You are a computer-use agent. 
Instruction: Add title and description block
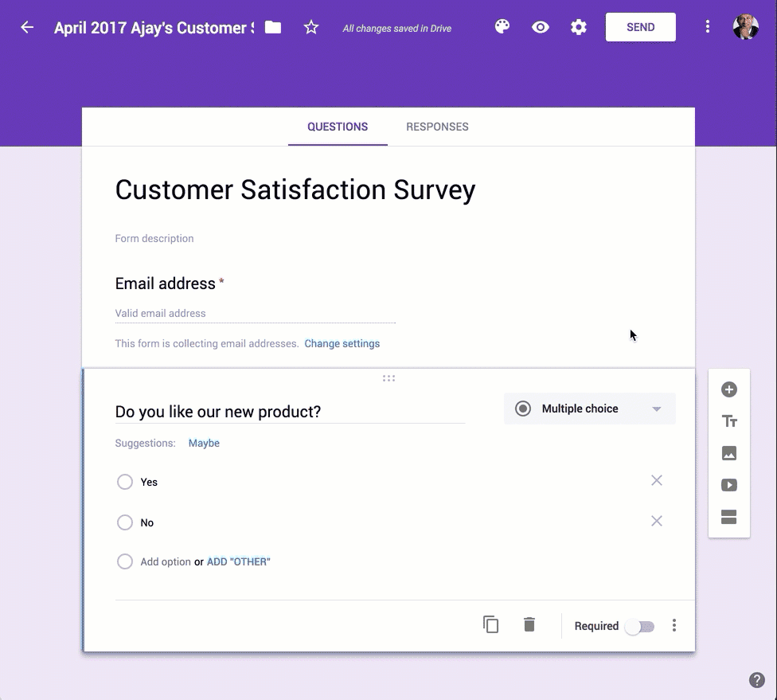pos(728,421)
